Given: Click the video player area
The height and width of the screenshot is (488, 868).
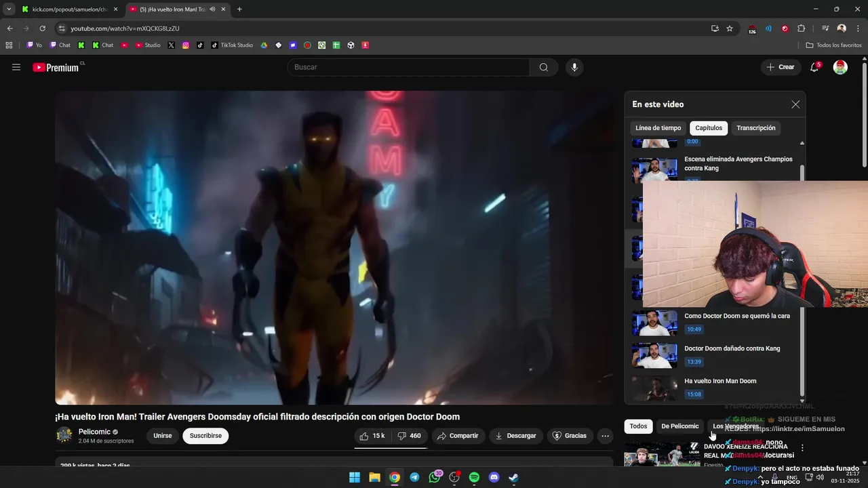Looking at the screenshot, I should tap(334, 247).
